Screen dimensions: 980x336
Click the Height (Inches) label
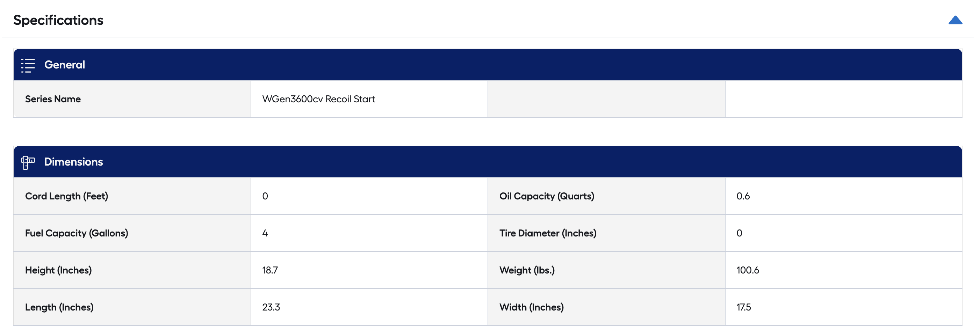[x=58, y=270]
